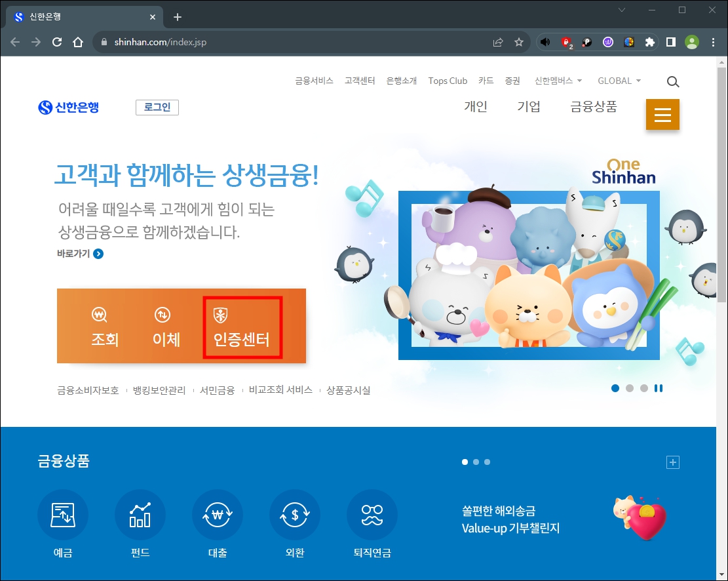Switch to the third 금융상품 slide dot

(x=487, y=462)
